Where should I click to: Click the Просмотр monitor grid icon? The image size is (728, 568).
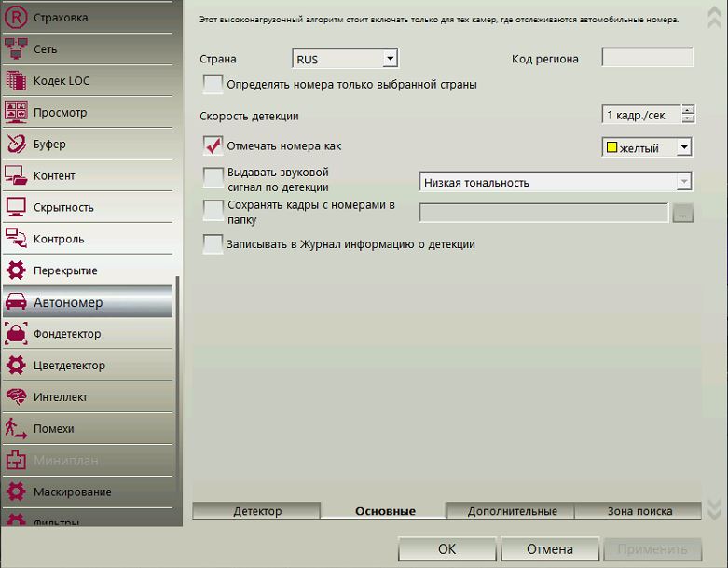tap(16, 112)
